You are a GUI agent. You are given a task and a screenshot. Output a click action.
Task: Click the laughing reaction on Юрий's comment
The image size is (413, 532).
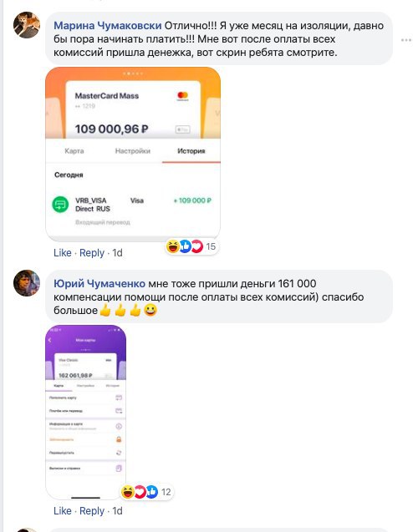[128, 492]
